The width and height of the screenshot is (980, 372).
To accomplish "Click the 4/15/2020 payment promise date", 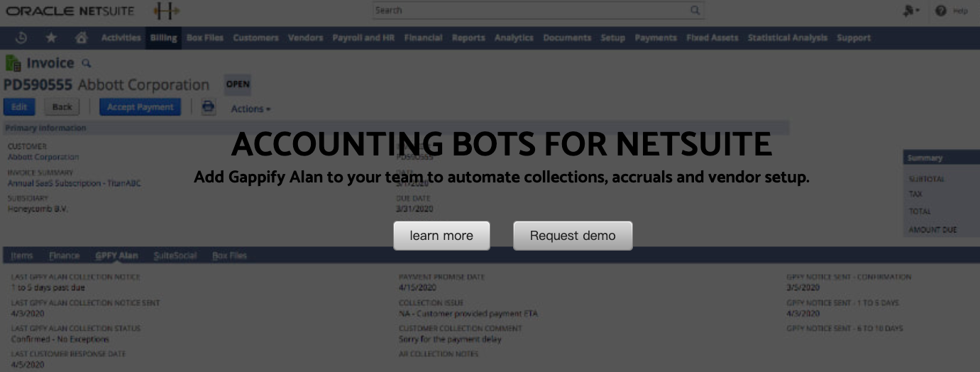I will [x=417, y=288].
